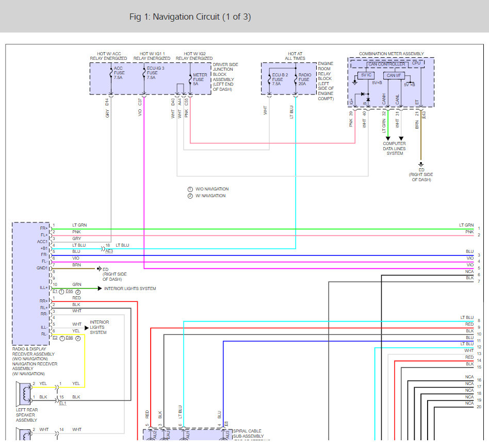Image resolution: width=489 pixels, height=448 pixels.
Task: Click the HOT W/ ACC RELAY ENERGIZED label
Action: 108,56
